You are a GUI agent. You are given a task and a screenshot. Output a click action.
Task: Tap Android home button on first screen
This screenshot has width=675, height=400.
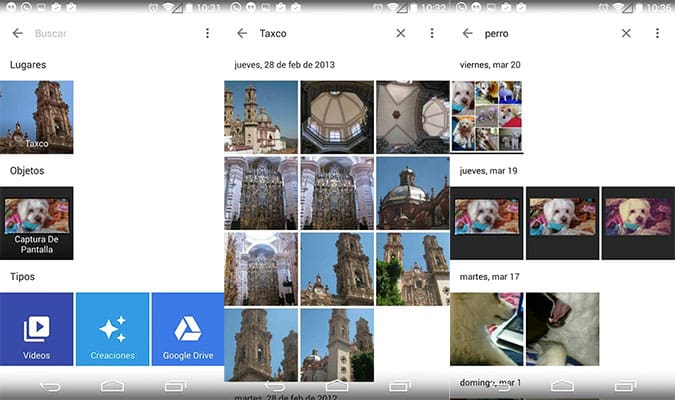pyautogui.click(x=112, y=386)
